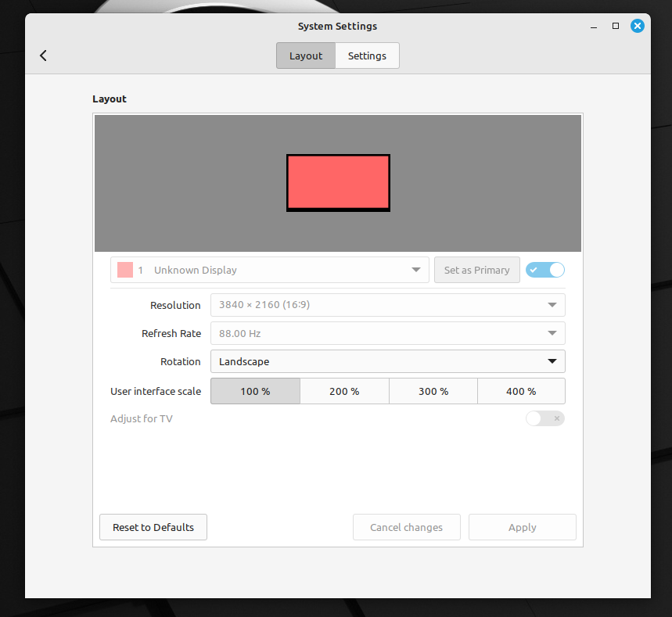Close the System Settings window
672x617 pixels.
tap(638, 26)
